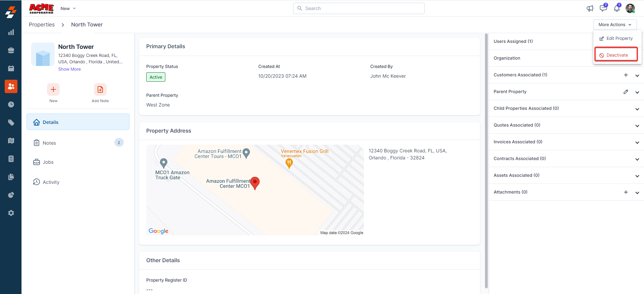Edit Parent Property with the pencil icon
Viewport: 644px width, 294px height.
[x=626, y=92]
